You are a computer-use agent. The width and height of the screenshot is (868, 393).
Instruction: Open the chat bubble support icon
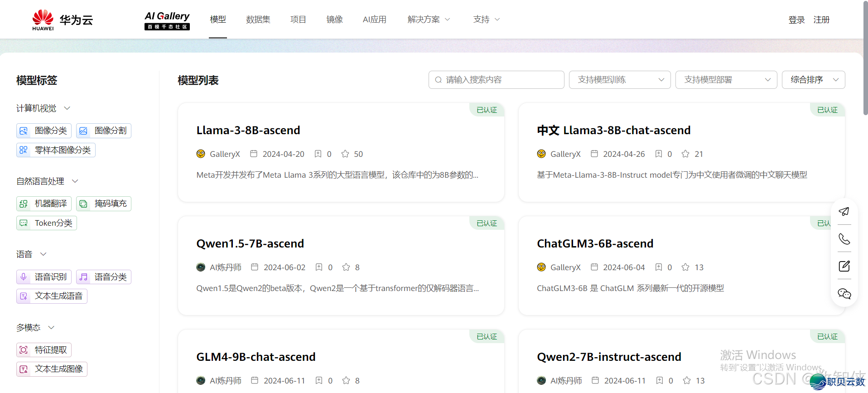(844, 294)
